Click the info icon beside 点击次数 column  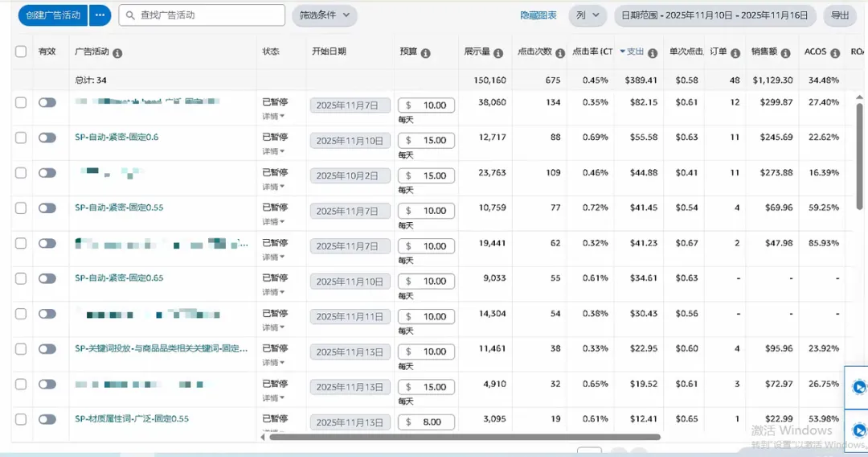tap(560, 53)
